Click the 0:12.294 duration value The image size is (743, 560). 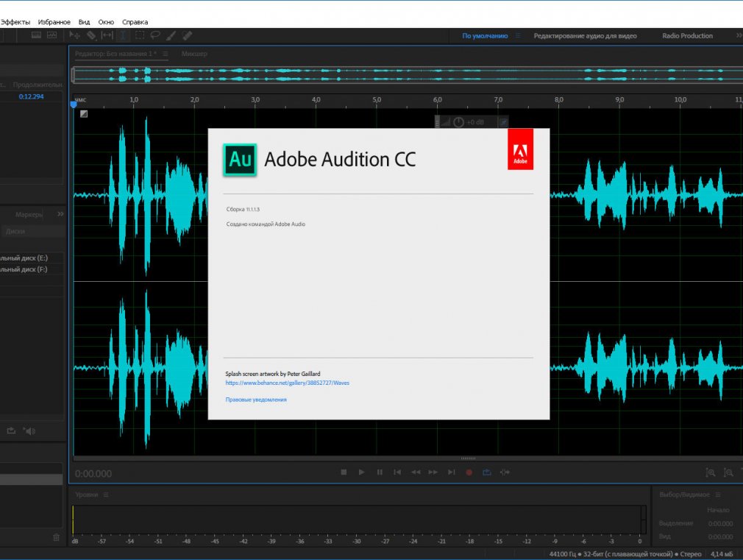click(x=32, y=96)
